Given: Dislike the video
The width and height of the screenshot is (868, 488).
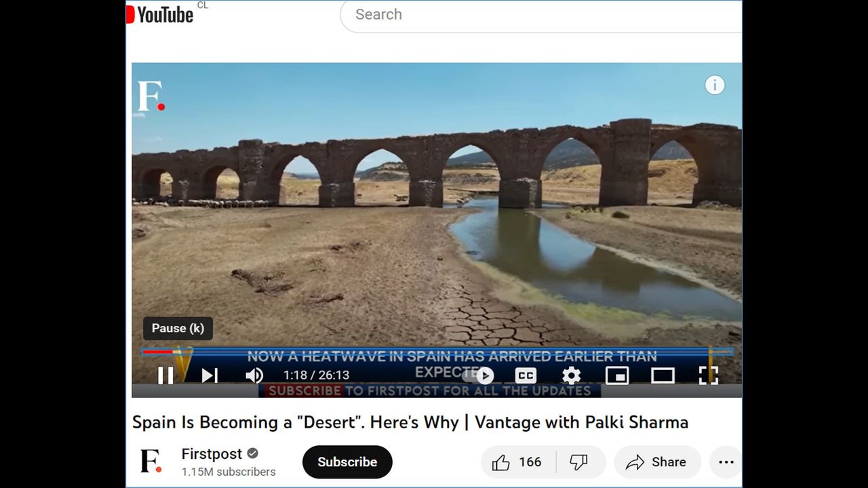Looking at the screenshot, I should 579,462.
